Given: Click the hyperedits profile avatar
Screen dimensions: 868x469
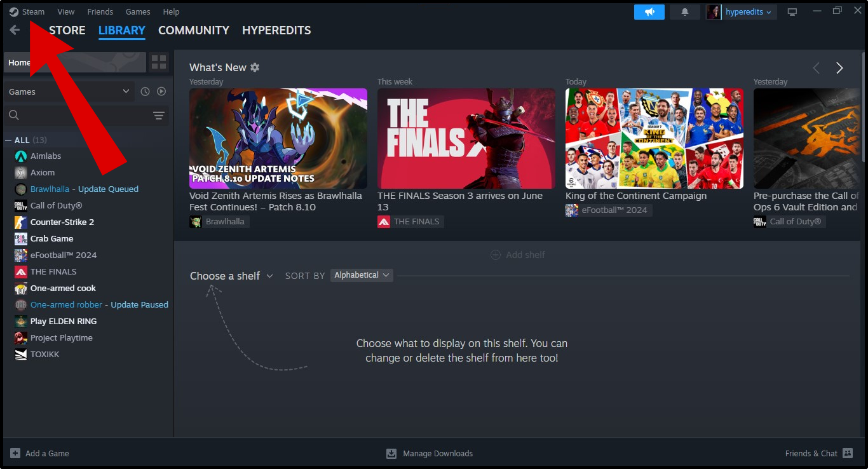Looking at the screenshot, I should (x=714, y=12).
